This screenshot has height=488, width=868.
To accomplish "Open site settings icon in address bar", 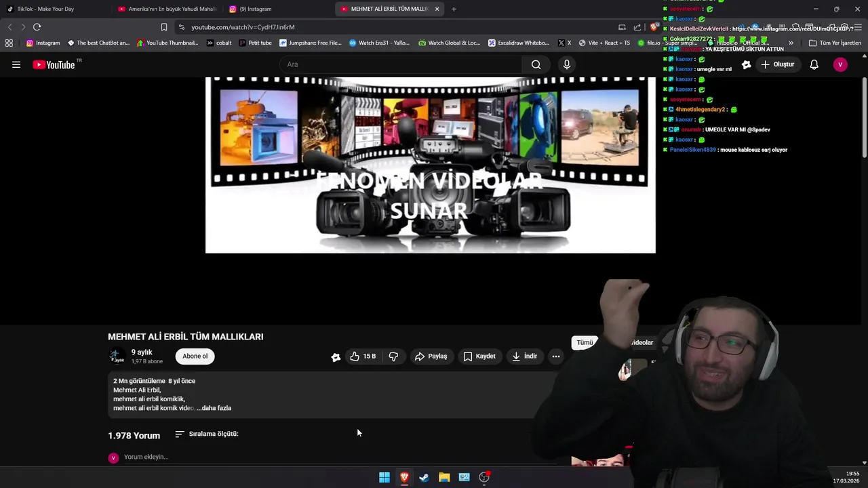I will coord(181,27).
